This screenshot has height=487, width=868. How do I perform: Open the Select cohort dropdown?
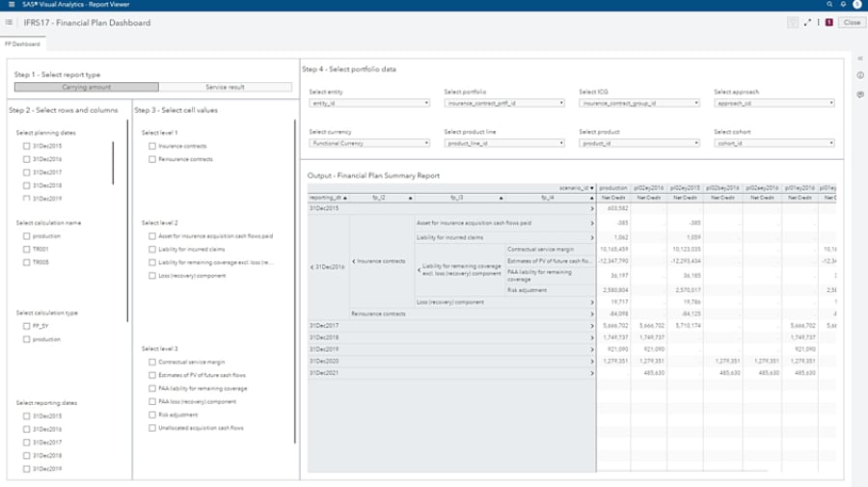coord(773,143)
